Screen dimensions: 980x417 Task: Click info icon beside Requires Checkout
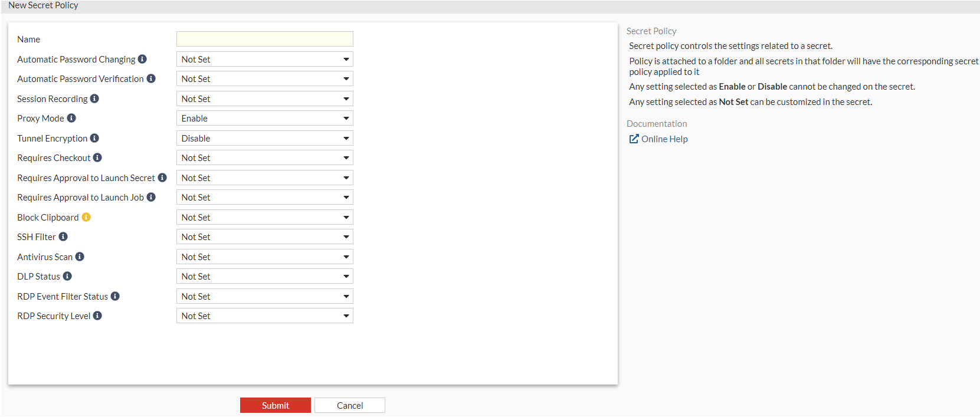coord(97,157)
